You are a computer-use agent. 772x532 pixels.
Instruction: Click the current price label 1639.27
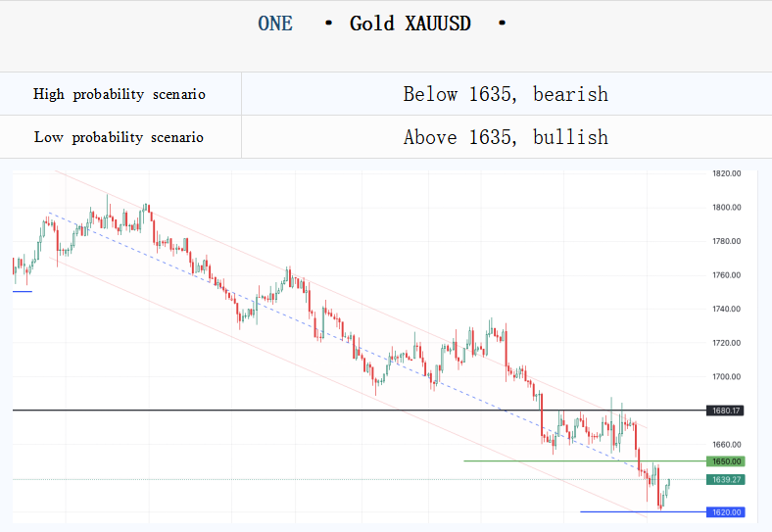pos(724,479)
